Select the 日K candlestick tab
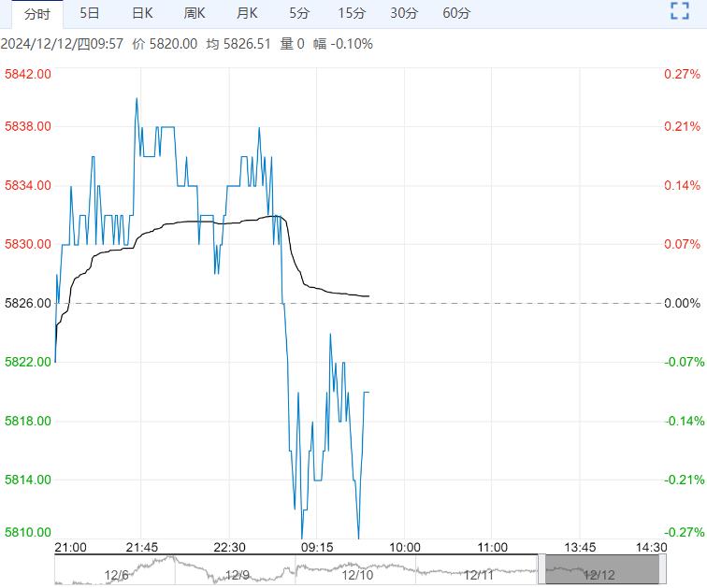Image resolution: width=707 pixels, height=588 pixels. [142, 13]
